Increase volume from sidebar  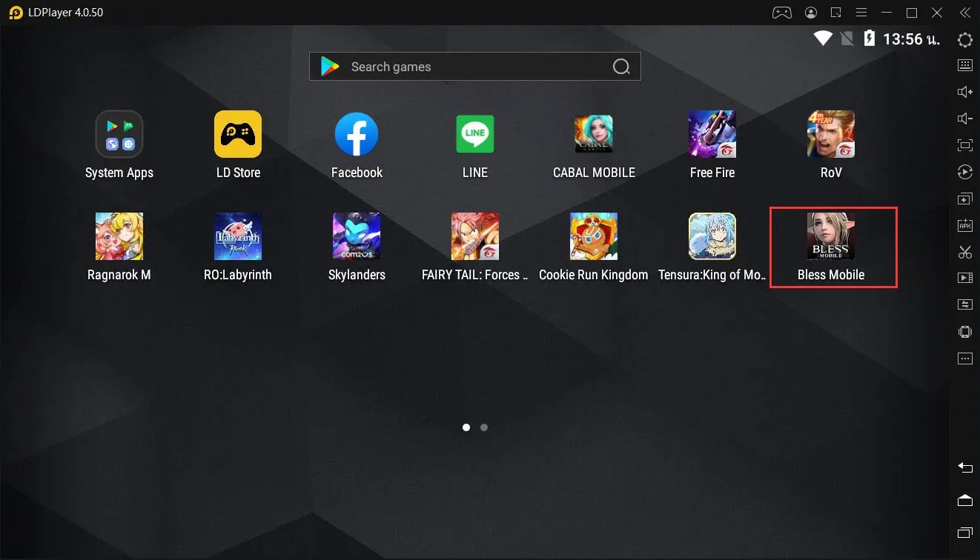coord(965,92)
